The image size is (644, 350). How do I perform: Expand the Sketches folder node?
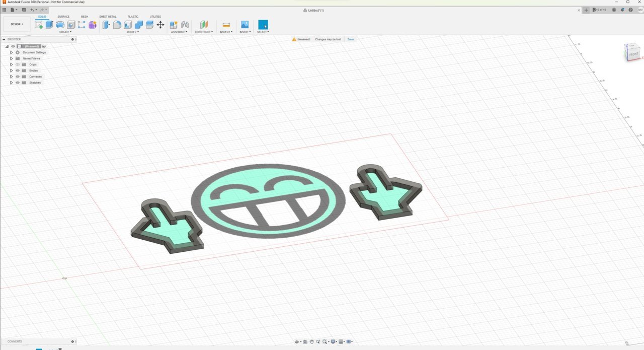(11, 83)
